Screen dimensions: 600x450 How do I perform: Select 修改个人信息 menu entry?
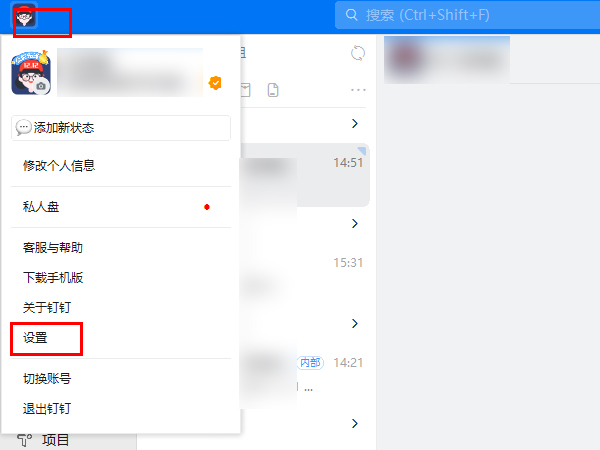[x=59, y=166]
